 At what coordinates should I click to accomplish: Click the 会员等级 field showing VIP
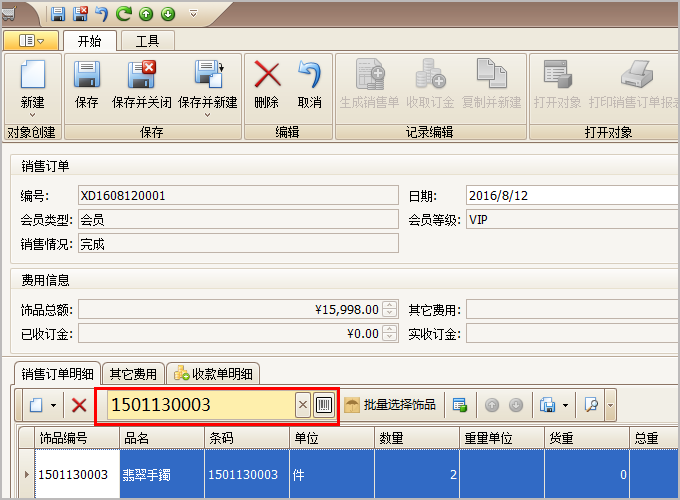pos(573,220)
